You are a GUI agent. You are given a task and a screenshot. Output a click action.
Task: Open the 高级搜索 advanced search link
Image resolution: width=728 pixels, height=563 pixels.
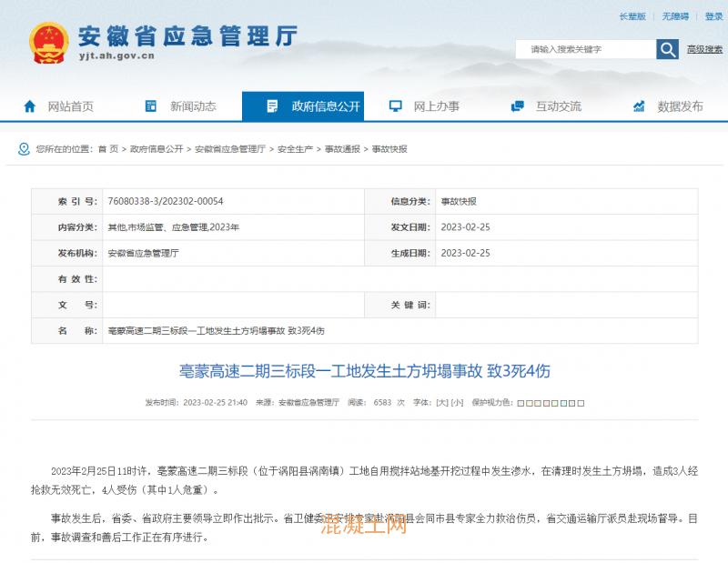pyautogui.click(x=704, y=49)
